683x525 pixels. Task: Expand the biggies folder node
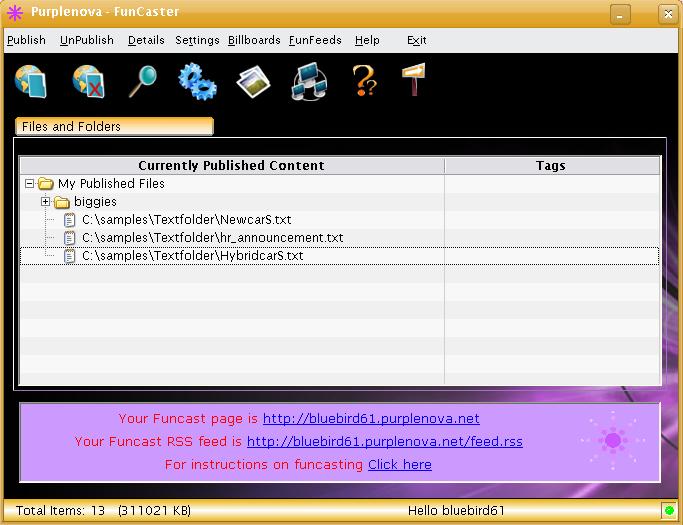pos(45,201)
